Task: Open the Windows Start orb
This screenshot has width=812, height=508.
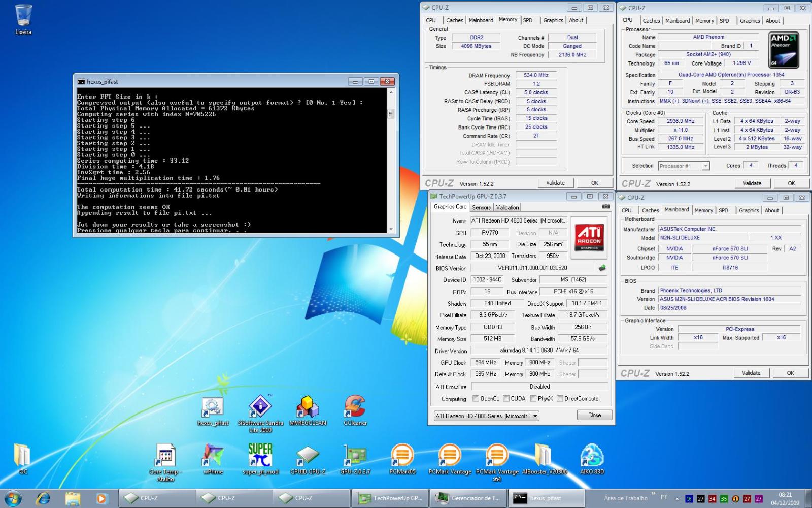Action: click(x=14, y=498)
